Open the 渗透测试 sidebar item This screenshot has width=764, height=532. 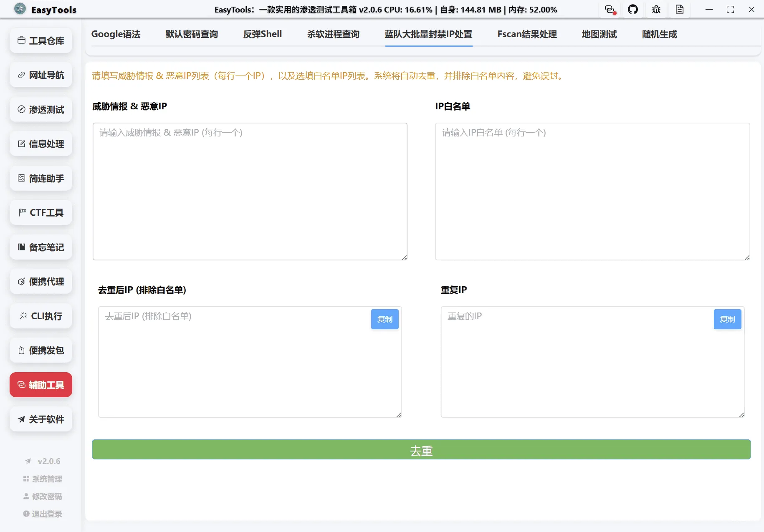[x=40, y=109]
